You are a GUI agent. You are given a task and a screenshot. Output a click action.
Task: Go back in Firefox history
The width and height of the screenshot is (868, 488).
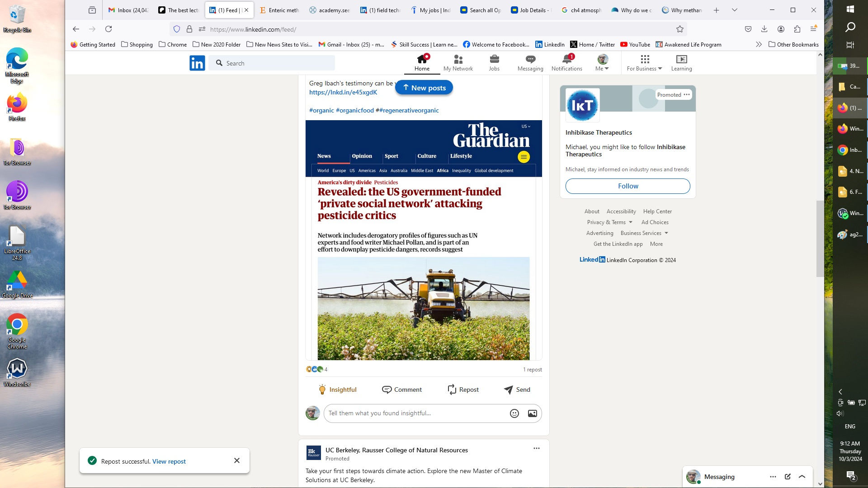[x=76, y=29]
